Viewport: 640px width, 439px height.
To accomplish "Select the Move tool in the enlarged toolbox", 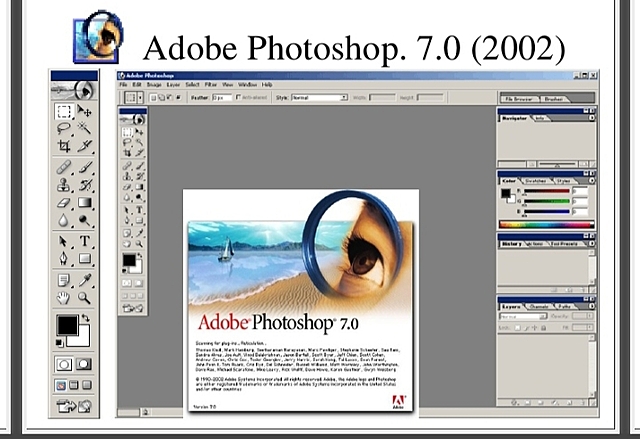I will (84, 111).
